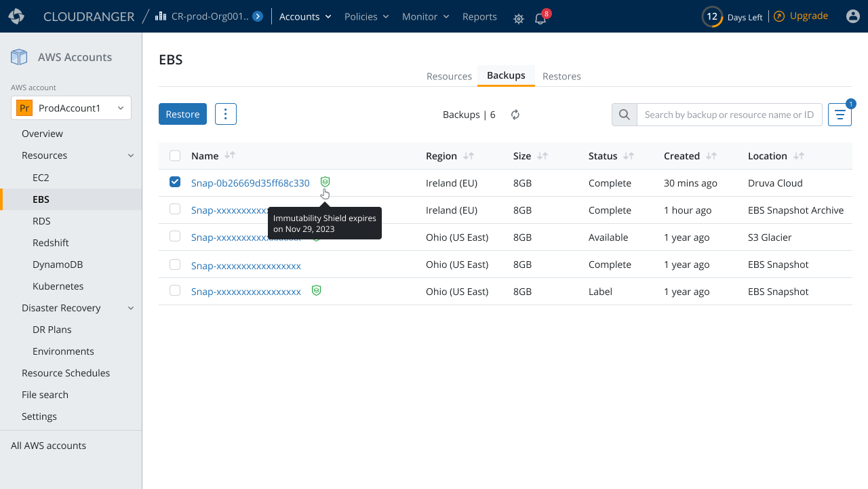
Task: Open the notifications bell icon
Action: (x=540, y=19)
